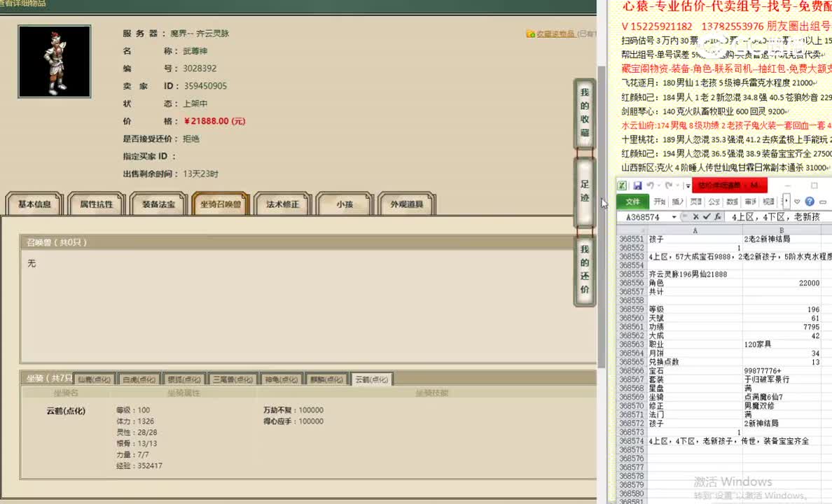Switch to the 视图 (View) ribbon tab
The height and width of the screenshot is (504, 832).
coord(768,202)
